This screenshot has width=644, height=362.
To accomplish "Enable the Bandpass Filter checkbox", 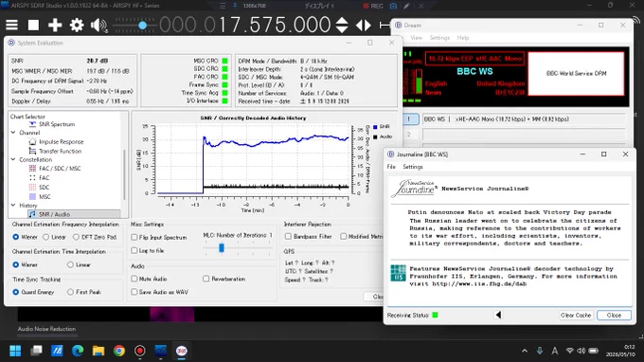I will (288, 236).
